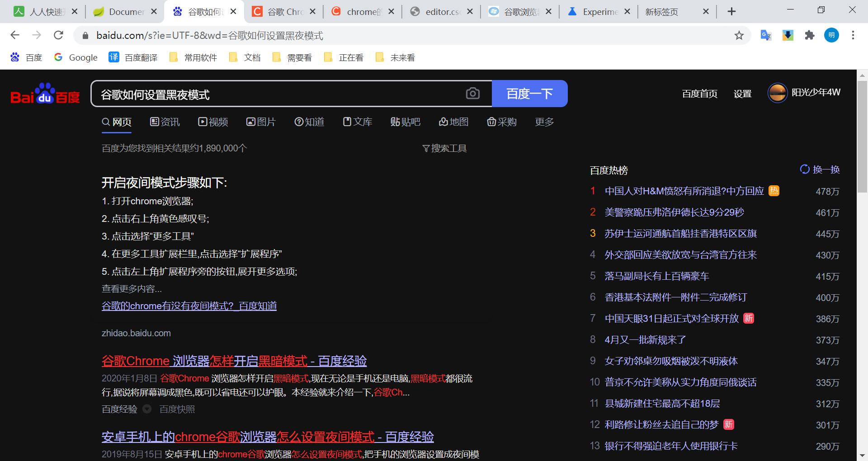Open the 阳光少年4W user avatar
Viewport: 868px width, 461px height.
point(778,93)
